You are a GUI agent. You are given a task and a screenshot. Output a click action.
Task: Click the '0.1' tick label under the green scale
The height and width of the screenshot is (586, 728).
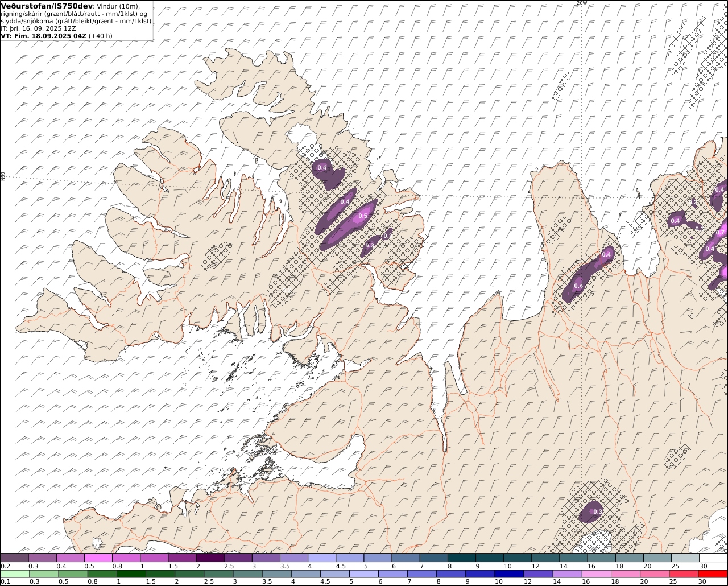[x=5, y=582]
